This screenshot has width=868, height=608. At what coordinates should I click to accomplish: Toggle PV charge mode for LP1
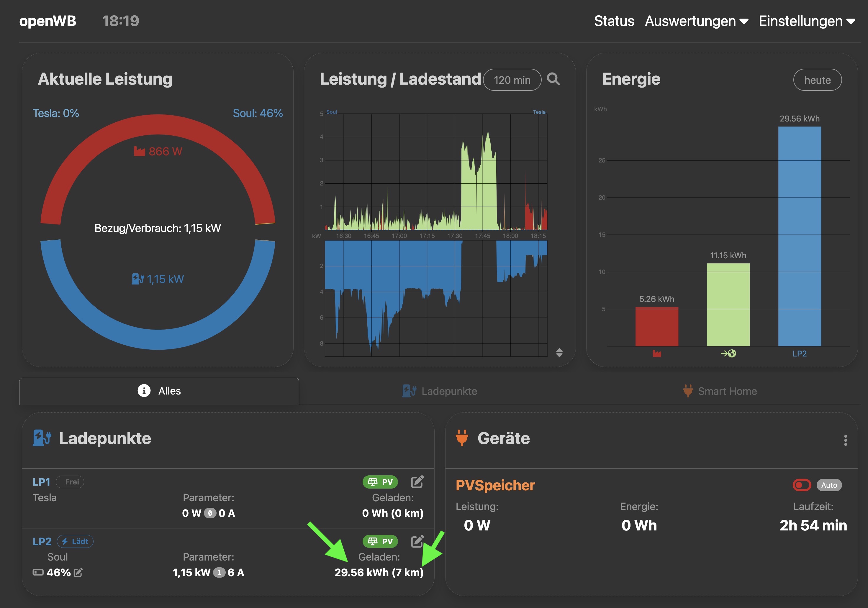380,482
